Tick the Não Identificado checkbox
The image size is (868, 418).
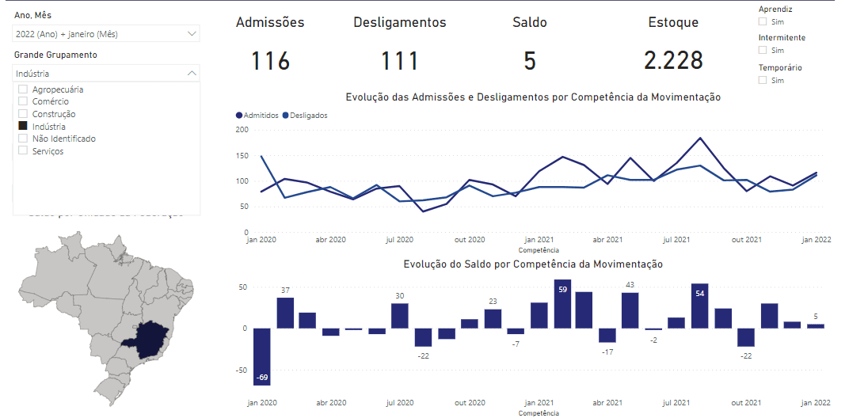pos(23,139)
